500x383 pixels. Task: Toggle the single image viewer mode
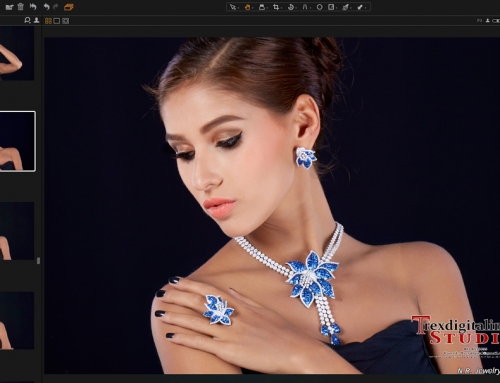click(57, 21)
